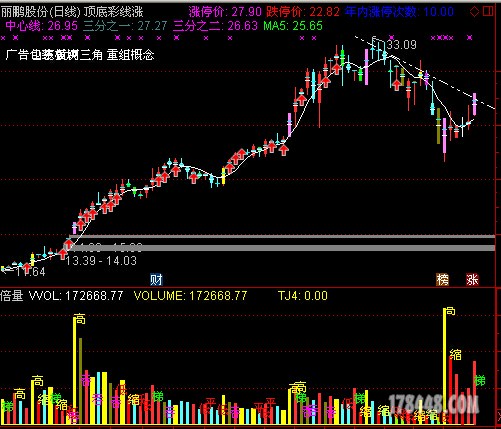Click the 中心线: 26.95 readout
501x429 pixels.
tap(42, 26)
